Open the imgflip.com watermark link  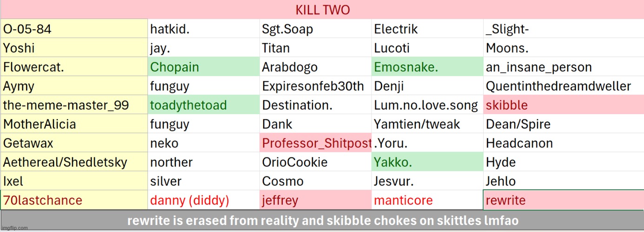click(14, 228)
